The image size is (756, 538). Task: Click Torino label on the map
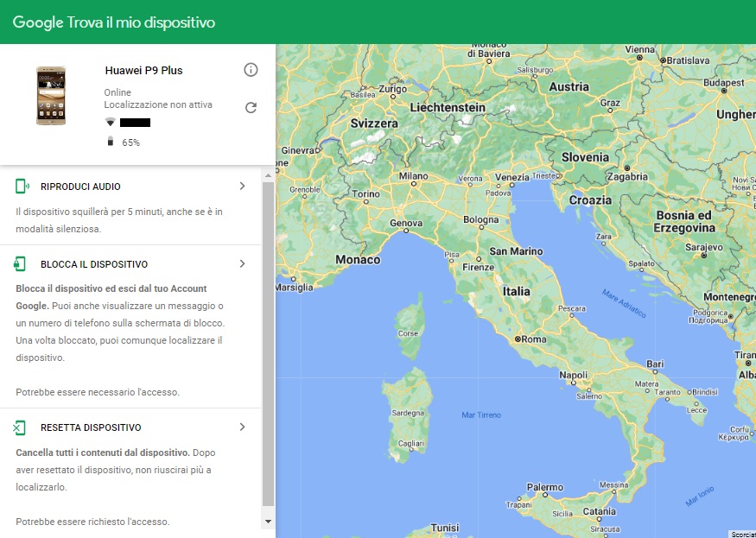pos(365,194)
